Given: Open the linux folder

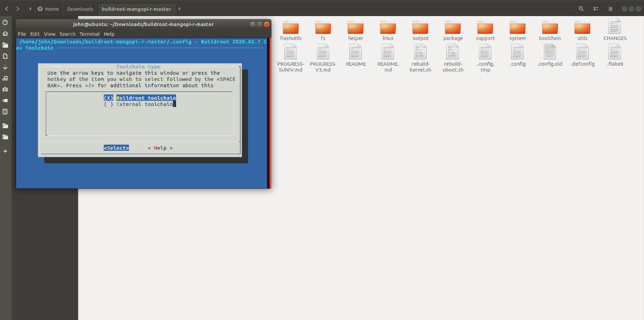Looking at the screenshot, I should click(x=388, y=31).
